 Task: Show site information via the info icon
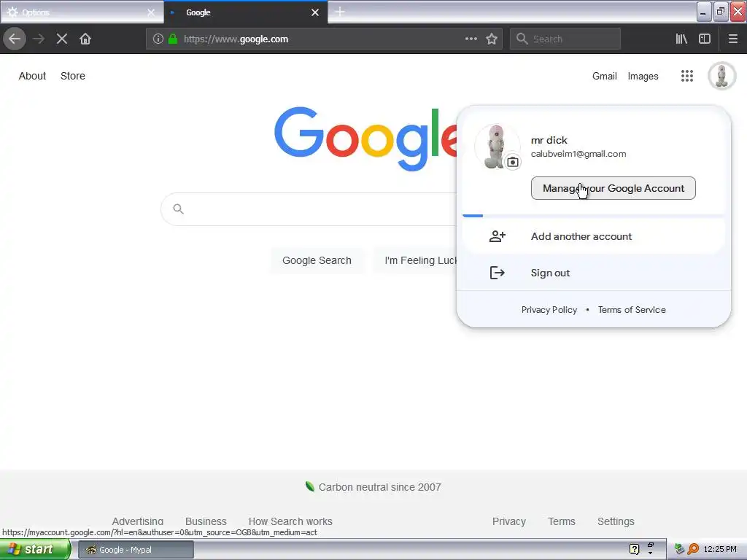(x=158, y=39)
